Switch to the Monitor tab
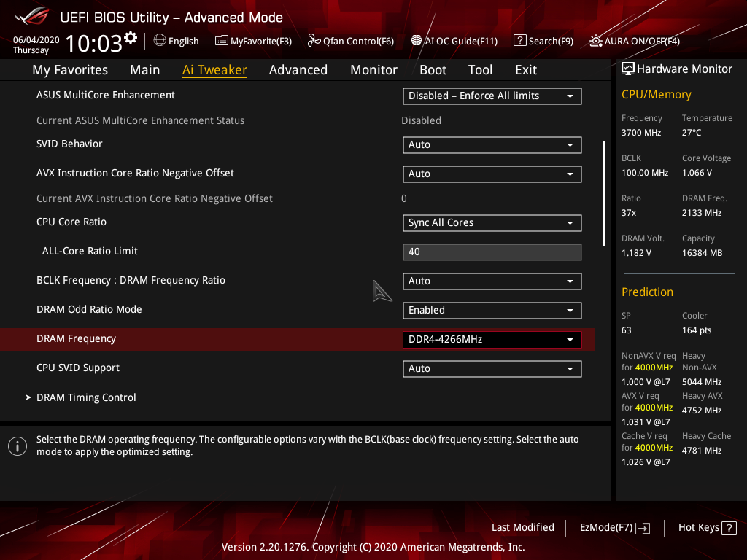This screenshot has width=747, height=560. 373,69
